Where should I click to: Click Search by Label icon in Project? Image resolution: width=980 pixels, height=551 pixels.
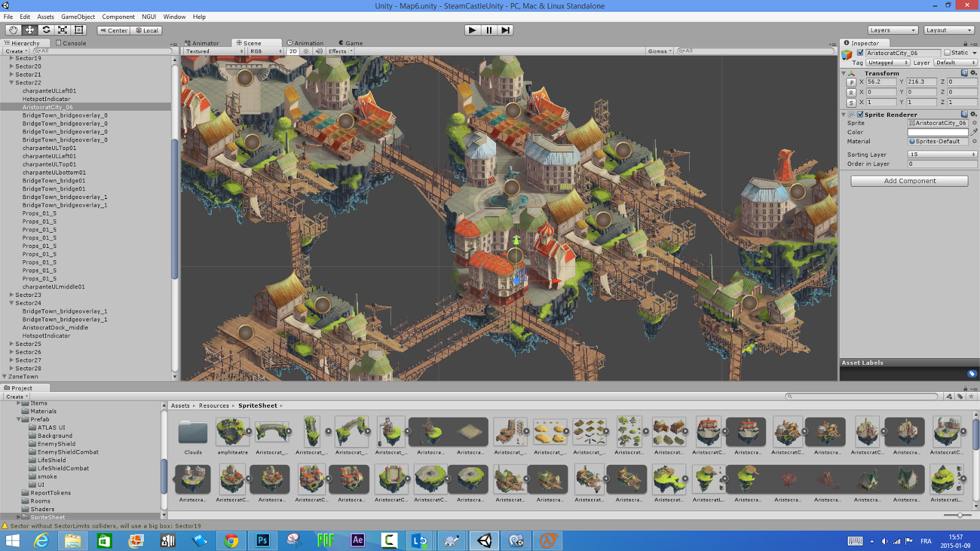(960, 397)
